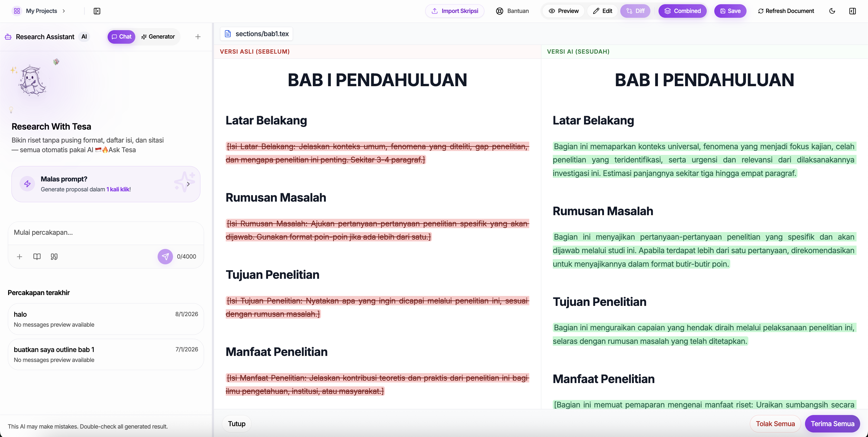Open a new chat with the plus icon

pyautogui.click(x=198, y=37)
